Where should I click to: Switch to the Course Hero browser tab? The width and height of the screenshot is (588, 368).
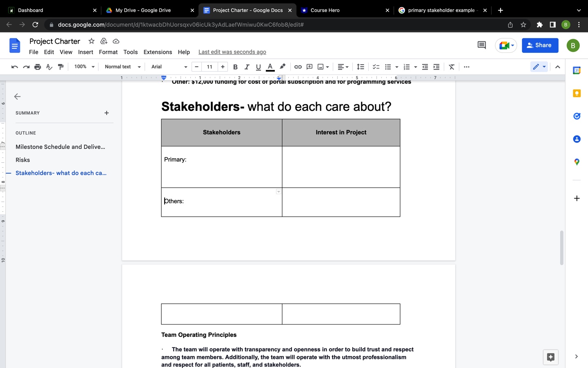point(345,10)
